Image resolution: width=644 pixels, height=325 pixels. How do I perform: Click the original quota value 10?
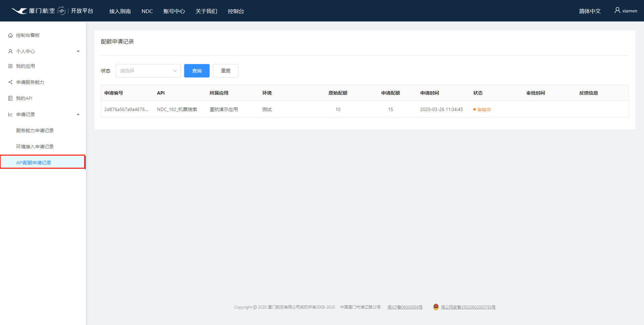coord(338,109)
